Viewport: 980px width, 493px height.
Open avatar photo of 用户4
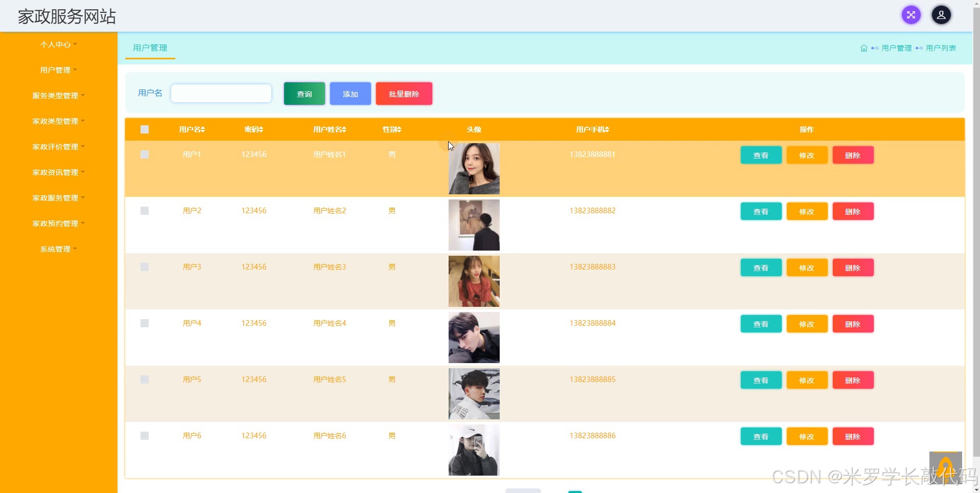[x=474, y=338]
